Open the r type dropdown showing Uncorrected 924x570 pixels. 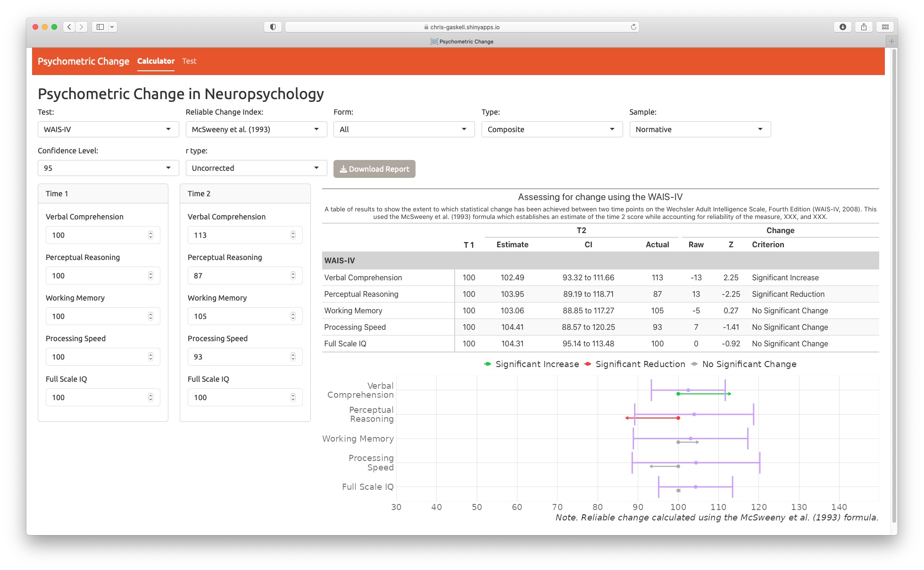[256, 168]
